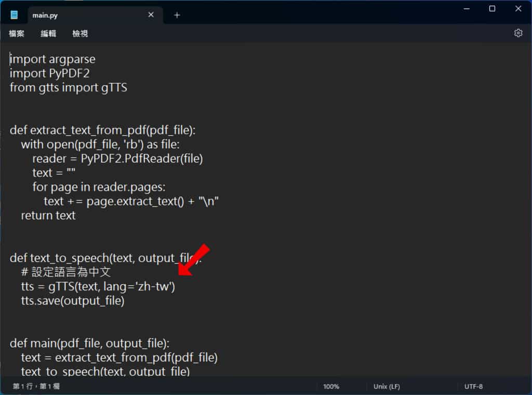
Task: Click on the line 'import argparse'
Action: 52,59
